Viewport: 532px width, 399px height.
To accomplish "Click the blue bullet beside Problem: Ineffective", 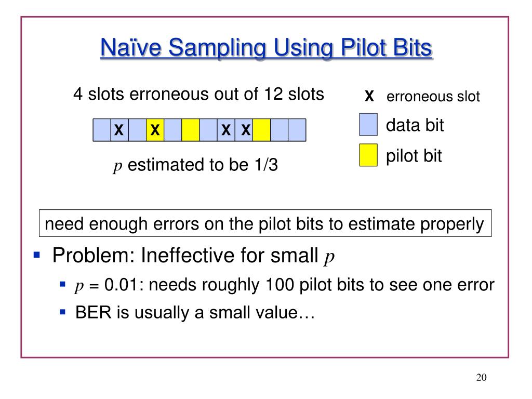I will (x=37, y=255).
